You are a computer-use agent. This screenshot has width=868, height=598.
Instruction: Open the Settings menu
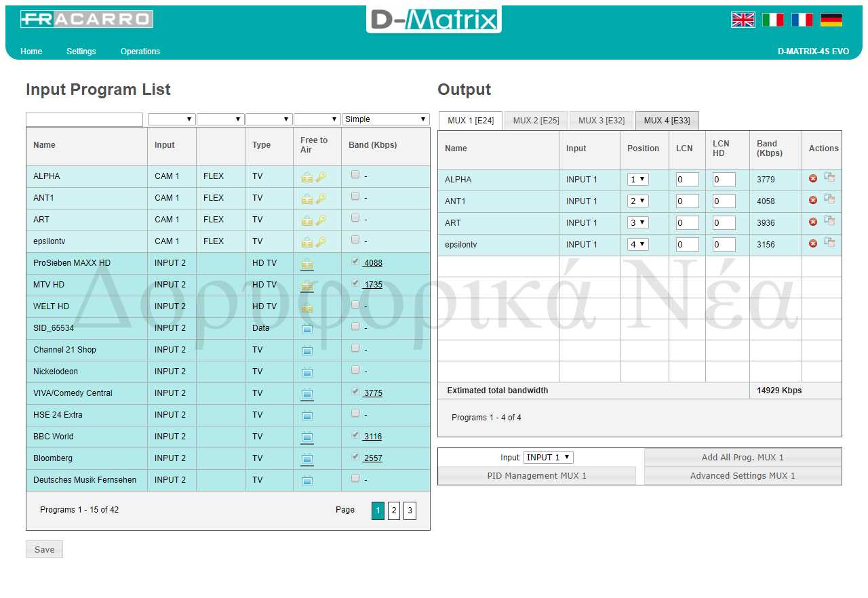81,52
